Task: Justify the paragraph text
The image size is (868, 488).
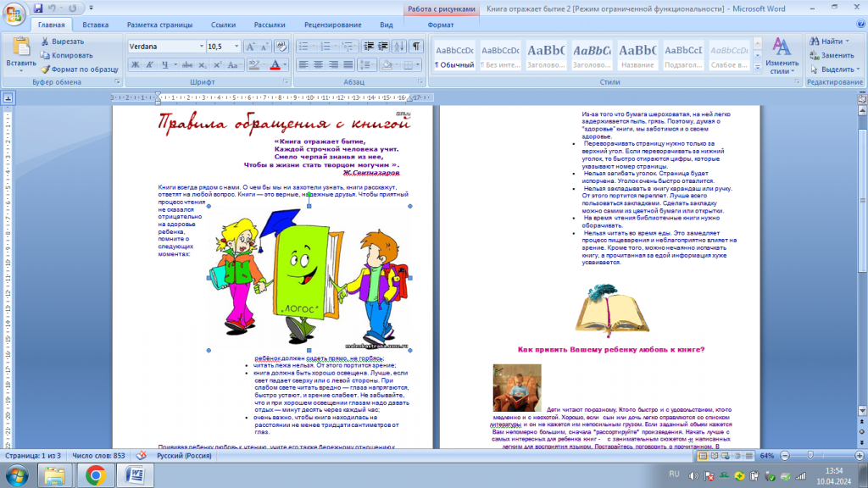Action: click(x=348, y=65)
